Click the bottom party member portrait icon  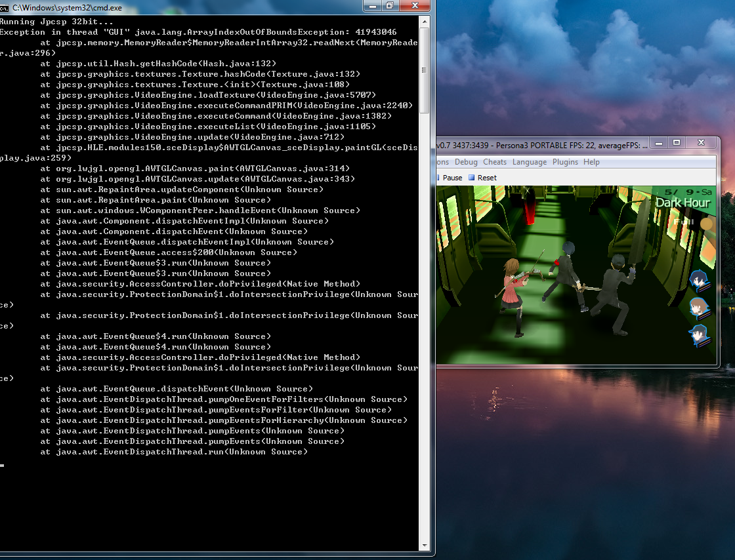click(x=700, y=336)
